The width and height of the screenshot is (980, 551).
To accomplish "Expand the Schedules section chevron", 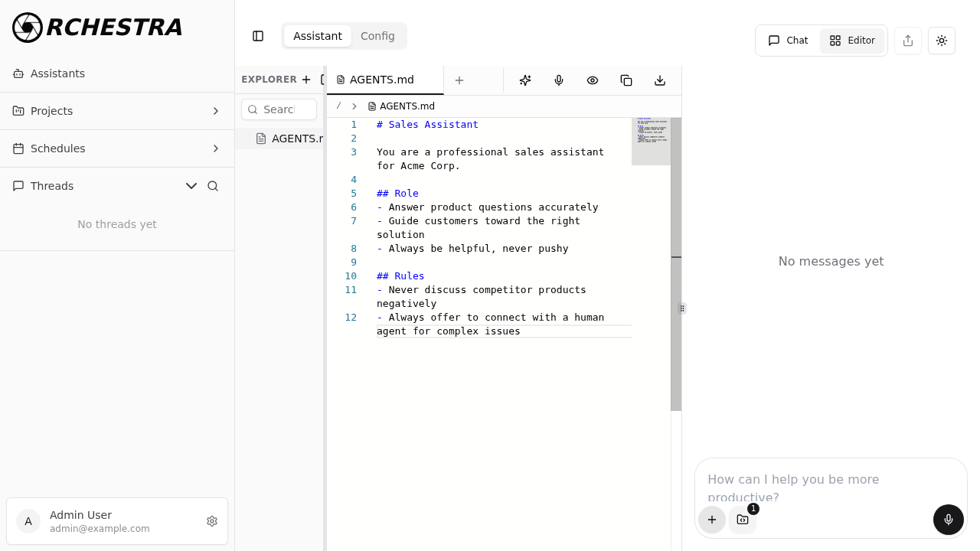I will 216,148.
